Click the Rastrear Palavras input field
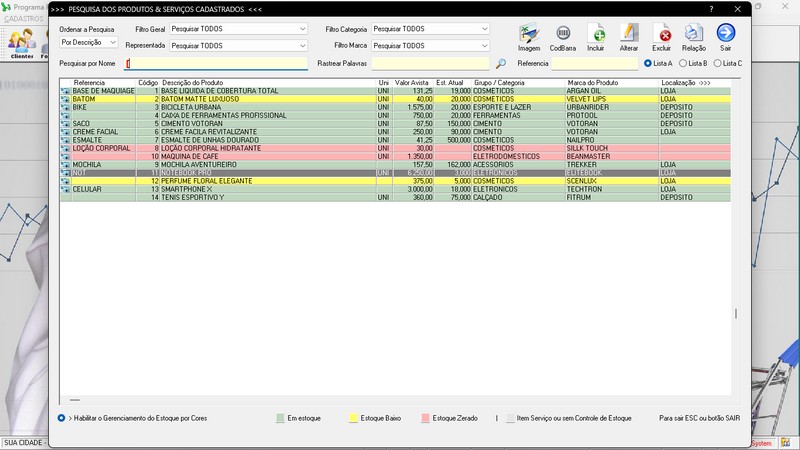The image size is (800, 450). click(x=430, y=63)
